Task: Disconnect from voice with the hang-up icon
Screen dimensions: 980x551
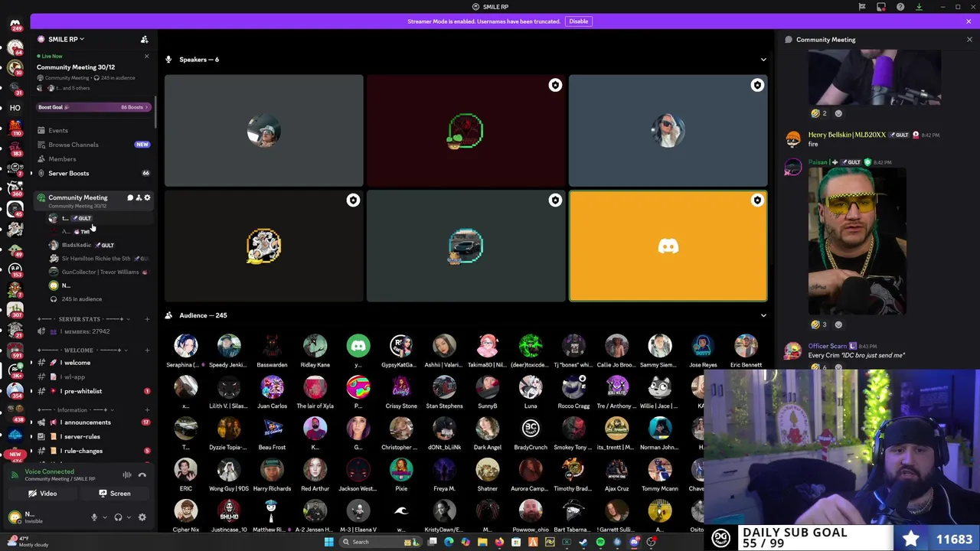Action: (x=142, y=475)
